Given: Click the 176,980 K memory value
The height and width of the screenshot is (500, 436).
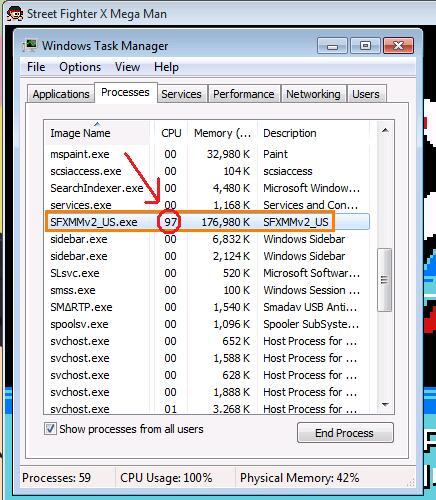Looking at the screenshot, I should click(x=226, y=222).
